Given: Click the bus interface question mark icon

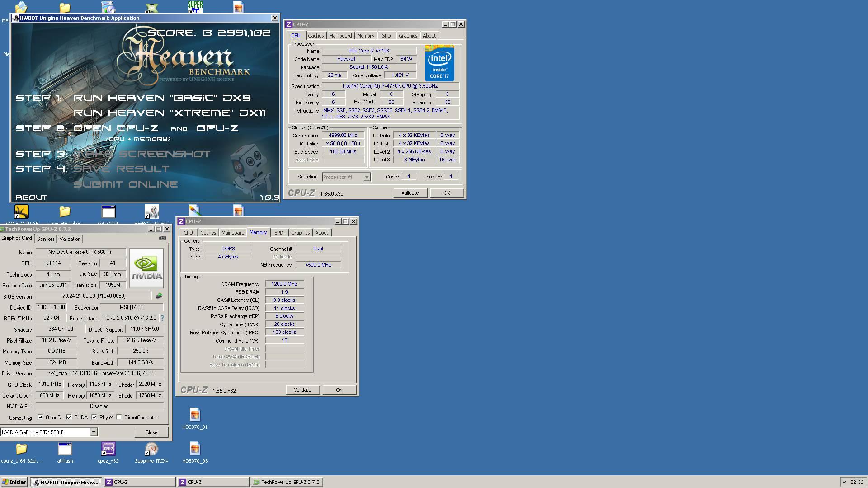Looking at the screenshot, I should click(x=162, y=318).
